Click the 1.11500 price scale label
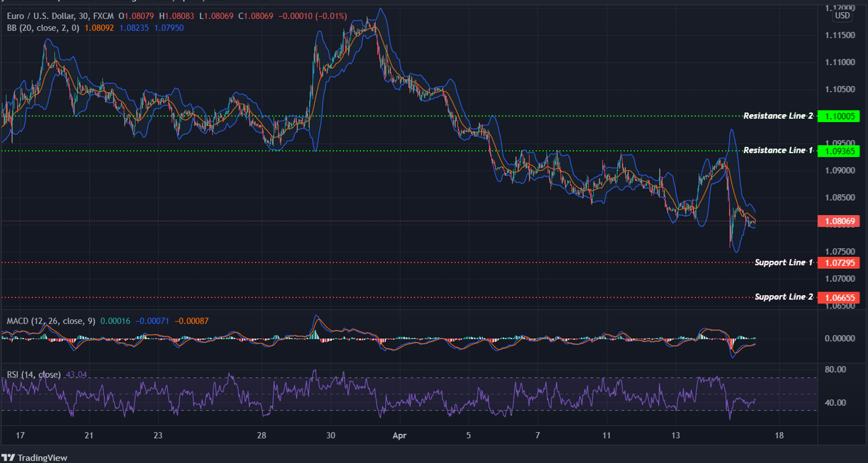This screenshot has width=868, height=463. pos(840,35)
